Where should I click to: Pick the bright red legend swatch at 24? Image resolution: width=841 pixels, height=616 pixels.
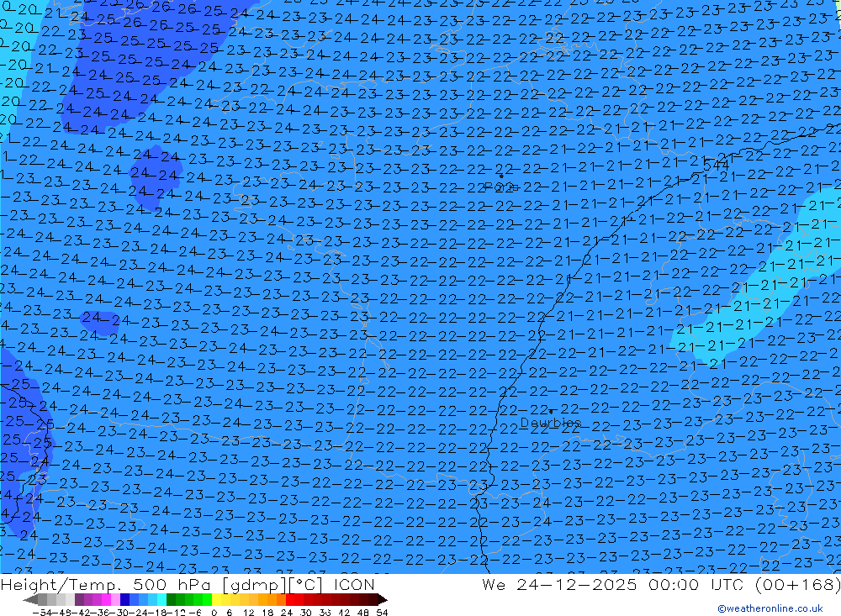coord(291,599)
